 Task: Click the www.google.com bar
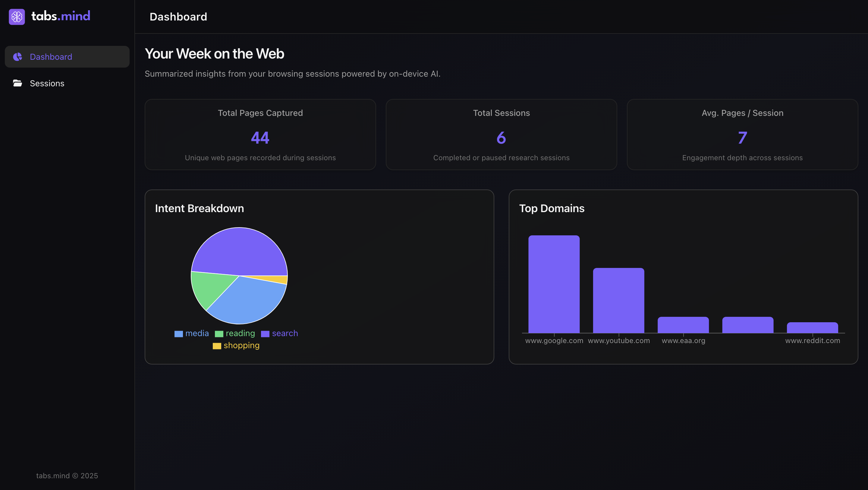[554, 284]
